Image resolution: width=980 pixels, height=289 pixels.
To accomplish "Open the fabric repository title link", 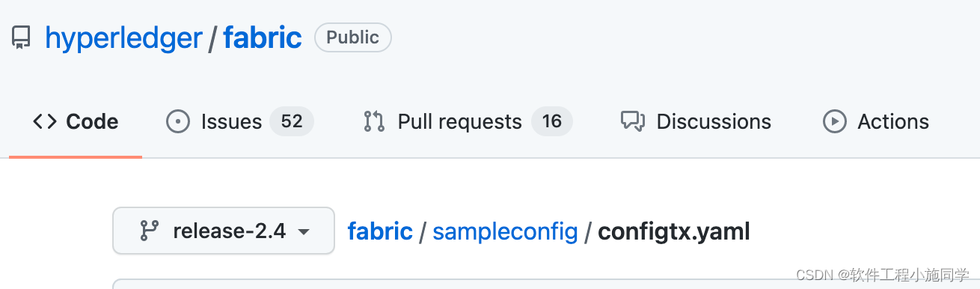I will coord(263,37).
